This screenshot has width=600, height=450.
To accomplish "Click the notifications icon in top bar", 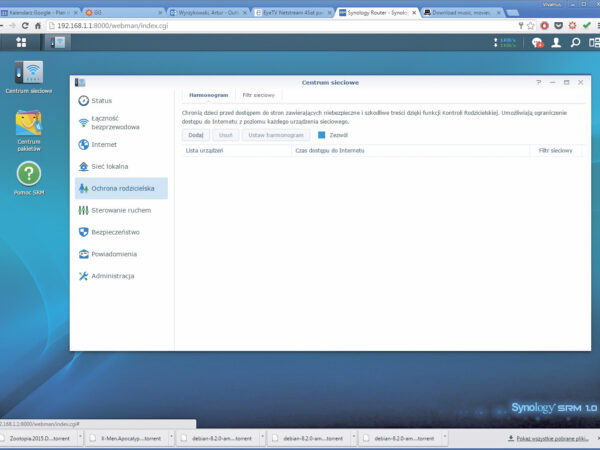I will 537,43.
